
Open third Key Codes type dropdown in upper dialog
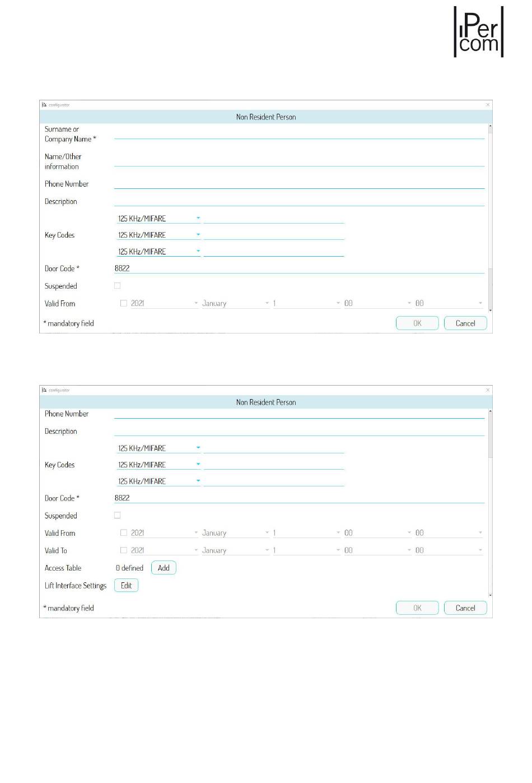[x=158, y=251]
